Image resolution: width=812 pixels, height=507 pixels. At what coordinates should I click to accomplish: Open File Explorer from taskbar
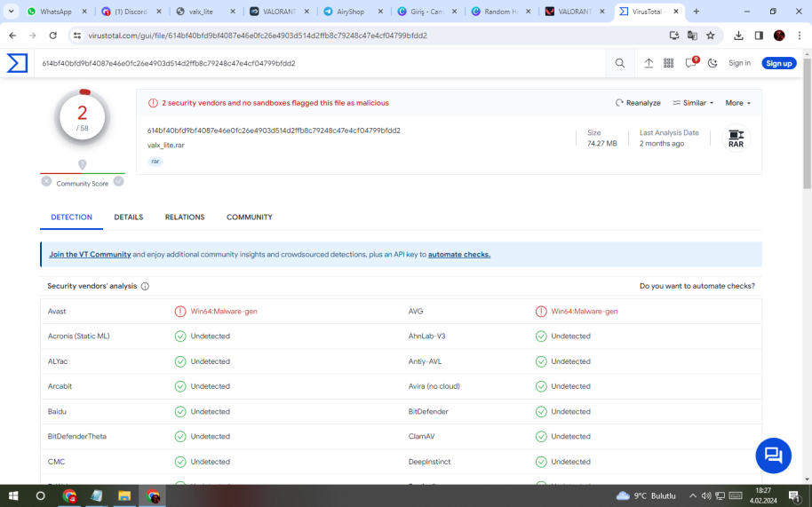pyautogui.click(x=124, y=495)
